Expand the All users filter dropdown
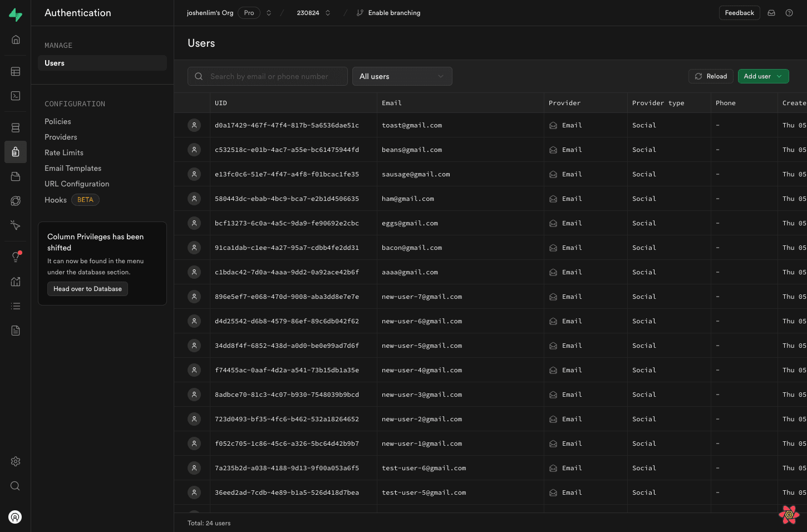Viewport: 807px width, 532px height. (x=402, y=76)
